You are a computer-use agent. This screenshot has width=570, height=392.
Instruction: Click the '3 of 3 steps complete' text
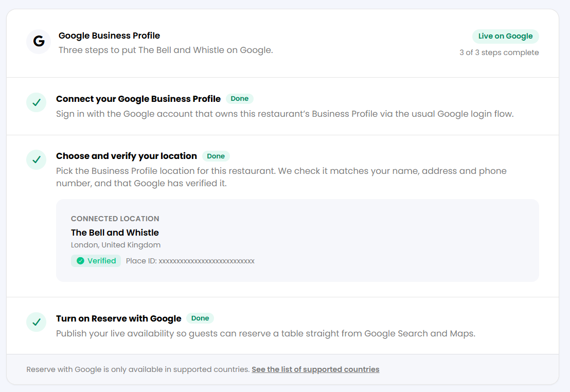click(x=499, y=52)
